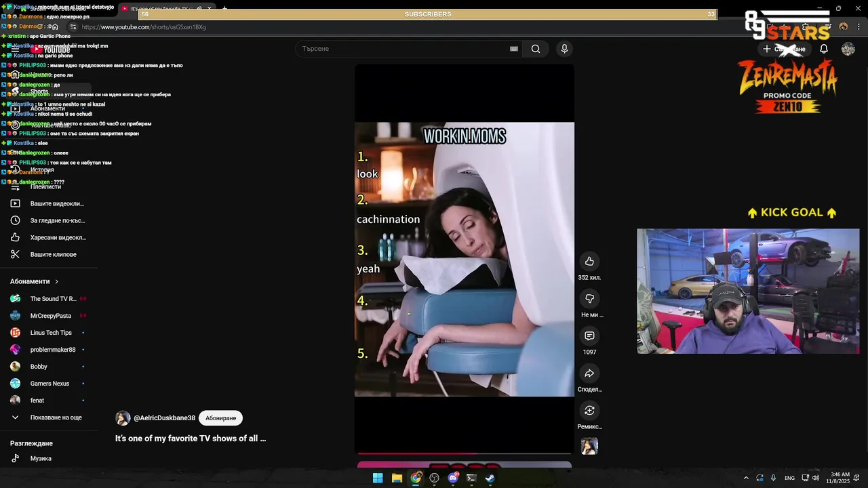This screenshot has width=868, height=488.
Task: Click the Създаване create button
Action: pyautogui.click(x=784, y=49)
